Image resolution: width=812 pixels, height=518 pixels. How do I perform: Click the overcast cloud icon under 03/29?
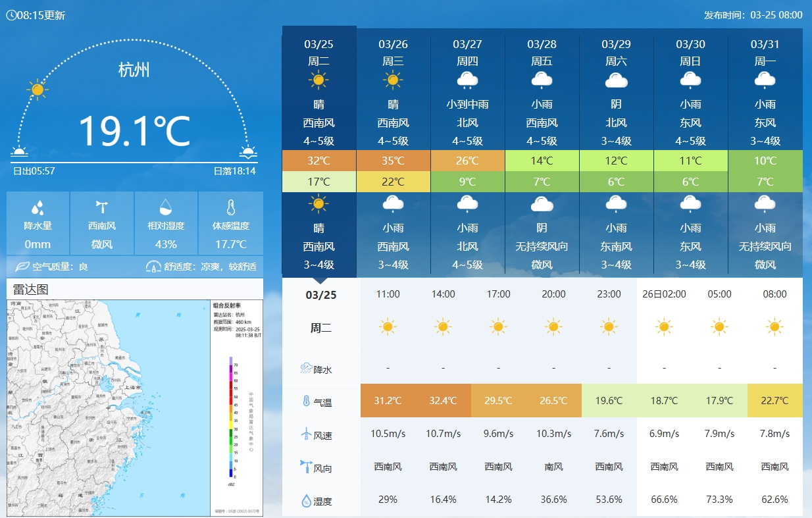click(616, 82)
